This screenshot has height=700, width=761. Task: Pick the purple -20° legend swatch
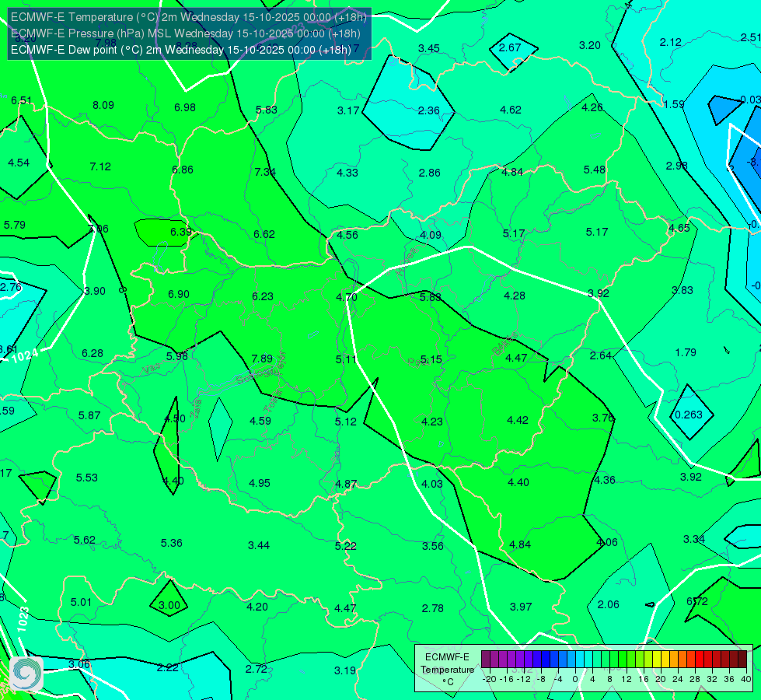click(x=486, y=660)
